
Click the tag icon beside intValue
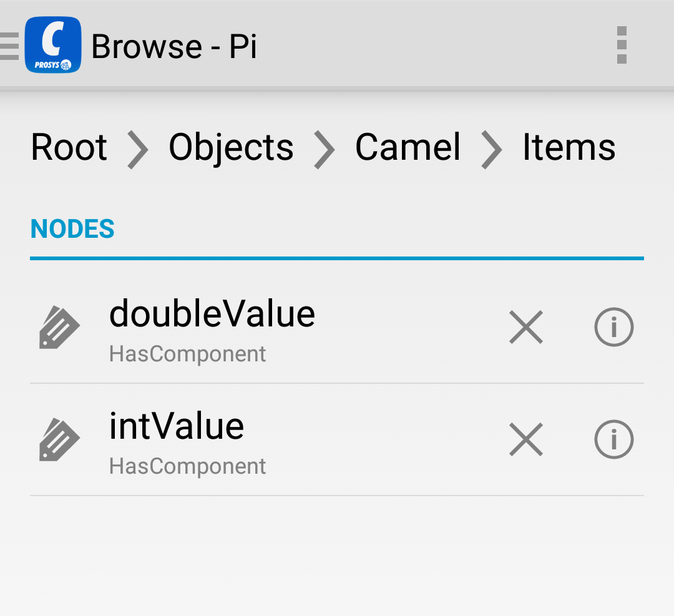point(59,439)
